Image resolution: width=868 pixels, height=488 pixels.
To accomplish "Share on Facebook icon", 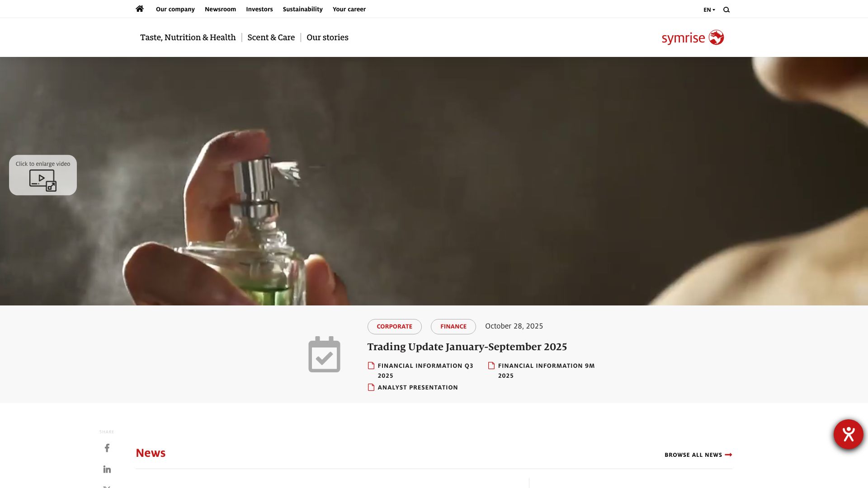I will pos(107,448).
